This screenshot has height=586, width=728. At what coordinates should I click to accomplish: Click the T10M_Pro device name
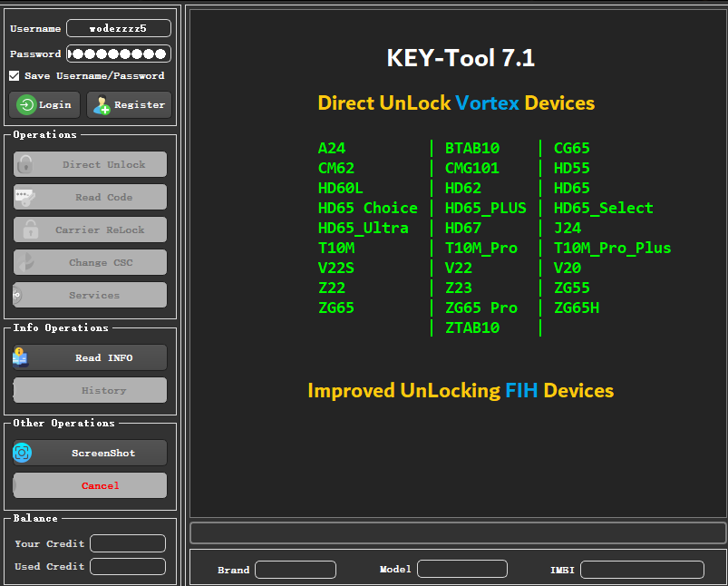point(481,249)
